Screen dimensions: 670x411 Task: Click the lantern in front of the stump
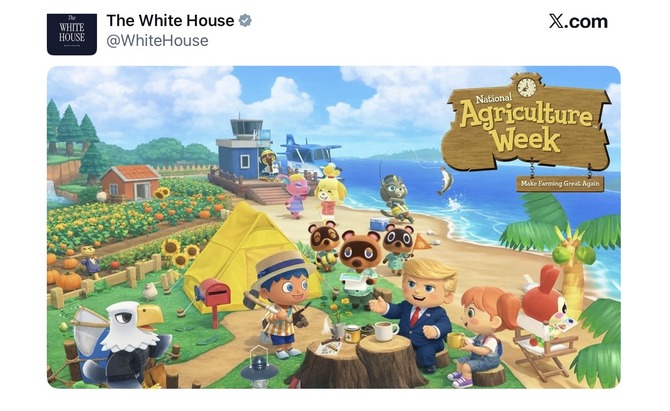259,368
